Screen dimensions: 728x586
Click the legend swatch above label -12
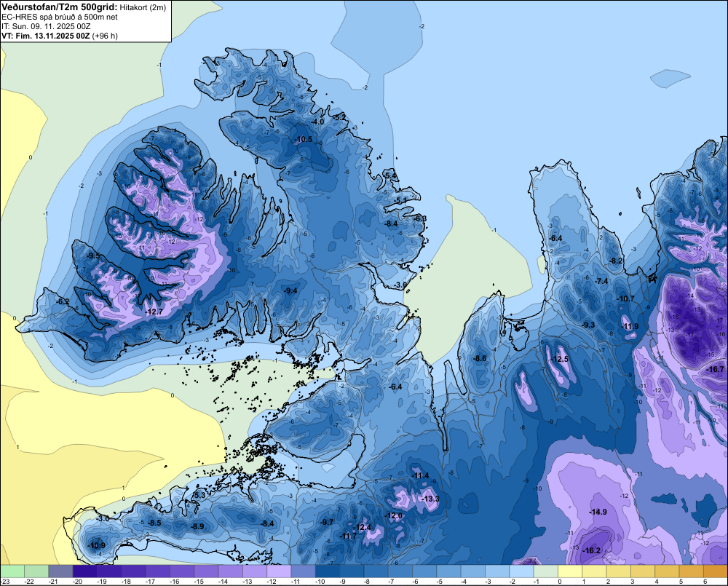click(279, 571)
